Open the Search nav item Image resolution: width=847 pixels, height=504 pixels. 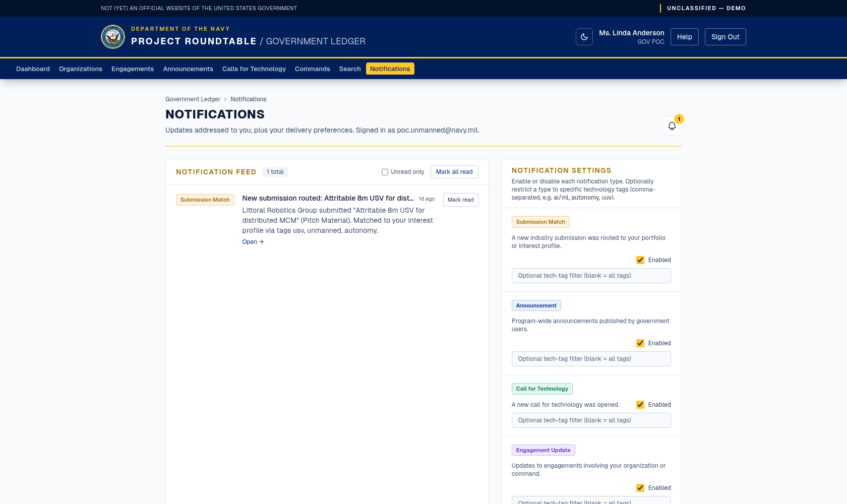point(350,69)
